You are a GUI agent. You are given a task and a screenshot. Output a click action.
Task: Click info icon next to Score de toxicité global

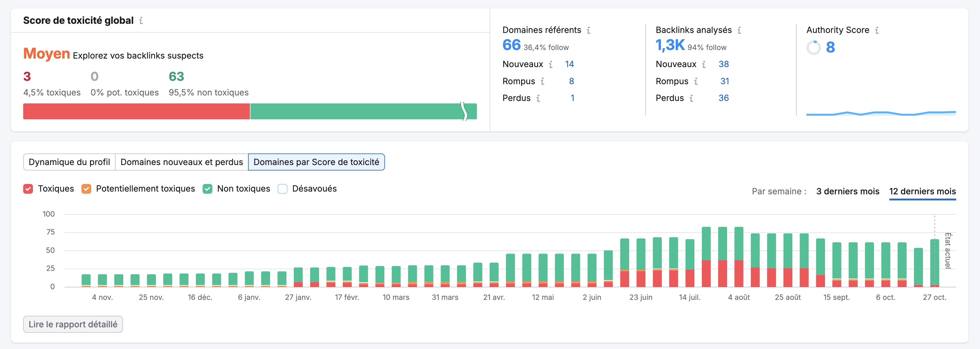point(141,20)
